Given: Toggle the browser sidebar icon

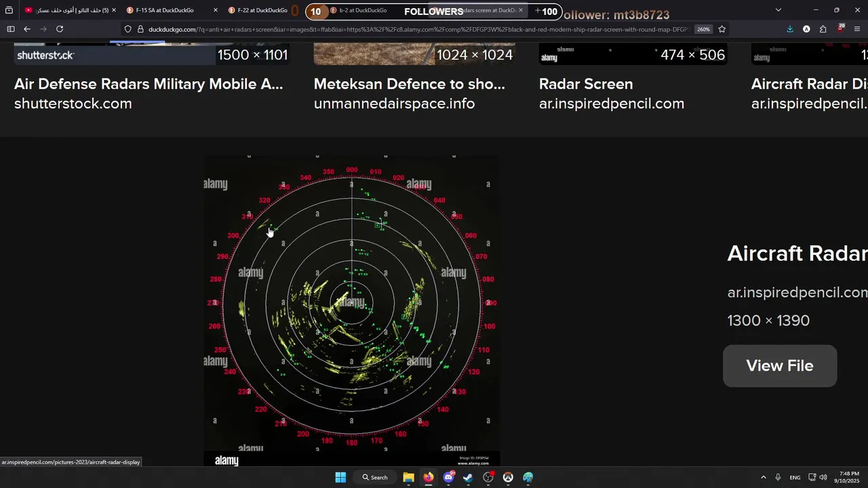Looking at the screenshot, I should [10, 29].
